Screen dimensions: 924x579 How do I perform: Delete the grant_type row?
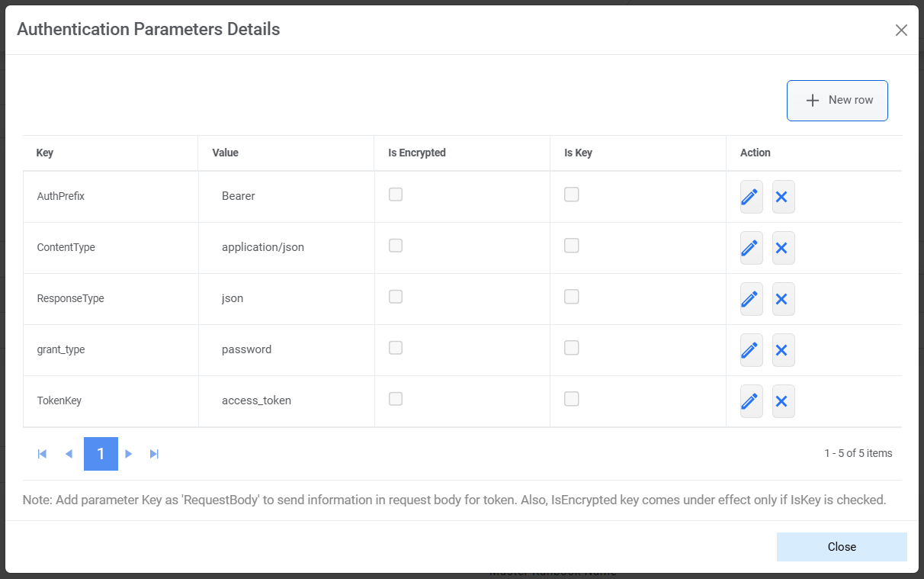[783, 349]
